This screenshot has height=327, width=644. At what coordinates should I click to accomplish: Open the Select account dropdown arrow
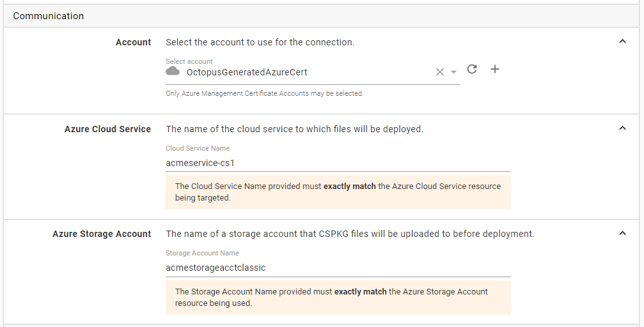tap(453, 73)
